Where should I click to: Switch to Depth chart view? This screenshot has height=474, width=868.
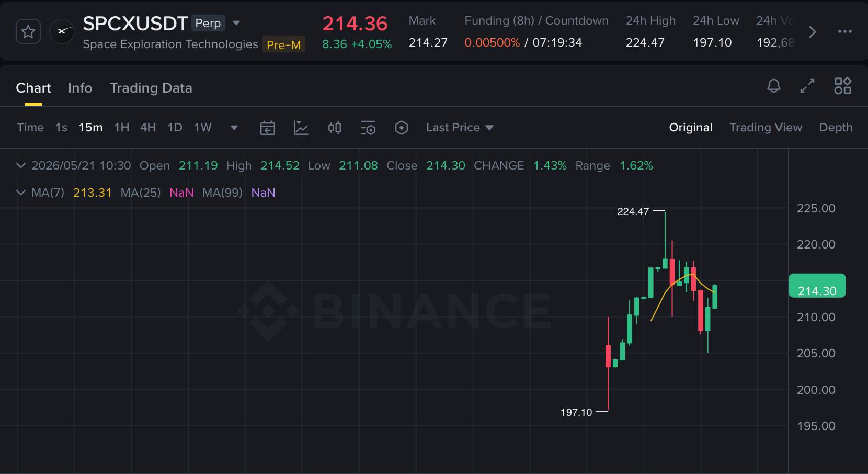(x=836, y=127)
